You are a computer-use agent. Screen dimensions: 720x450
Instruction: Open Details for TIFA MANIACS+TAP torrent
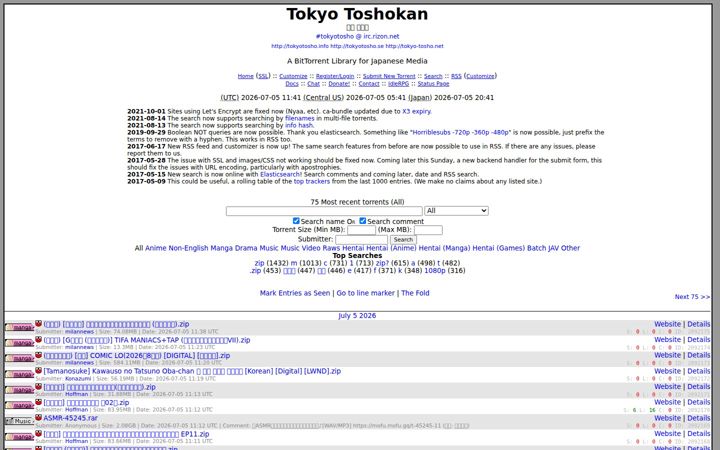point(698,339)
